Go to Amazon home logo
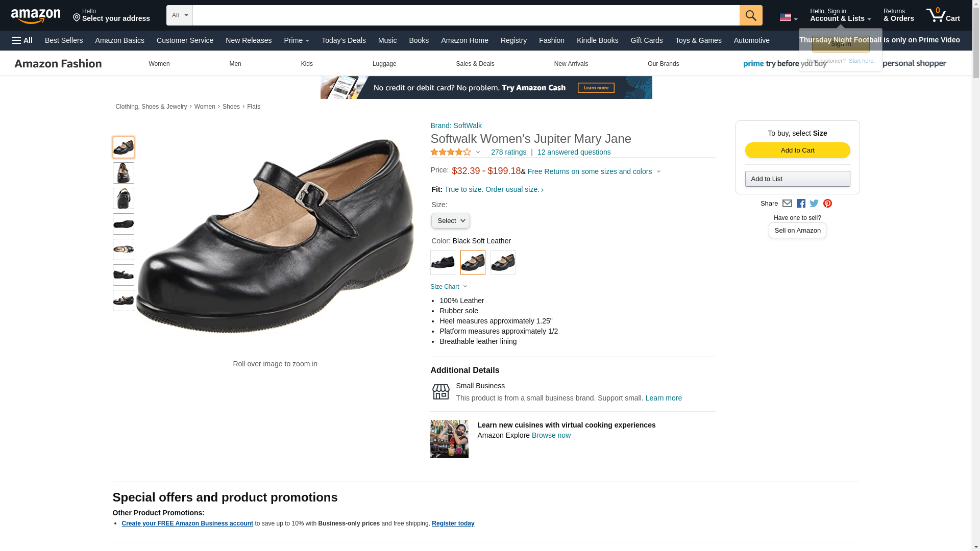This screenshot has height=551, width=980. 36,16
